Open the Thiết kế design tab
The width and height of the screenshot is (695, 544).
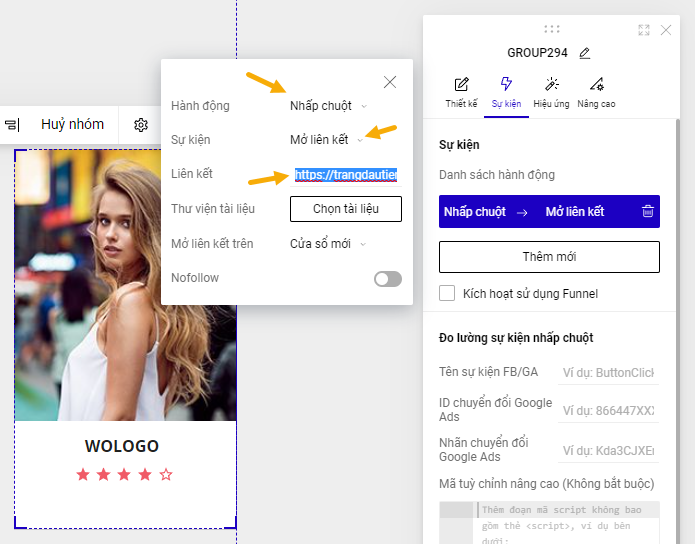[x=461, y=92]
